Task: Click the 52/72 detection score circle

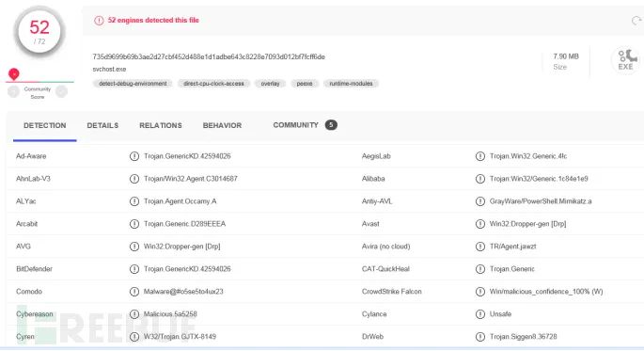Action: click(39, 32)
